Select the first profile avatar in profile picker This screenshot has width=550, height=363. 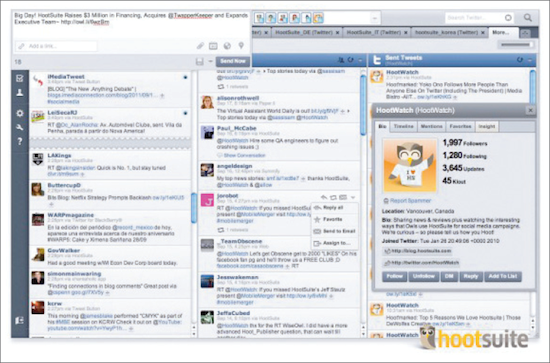click(x=259, y=18)
